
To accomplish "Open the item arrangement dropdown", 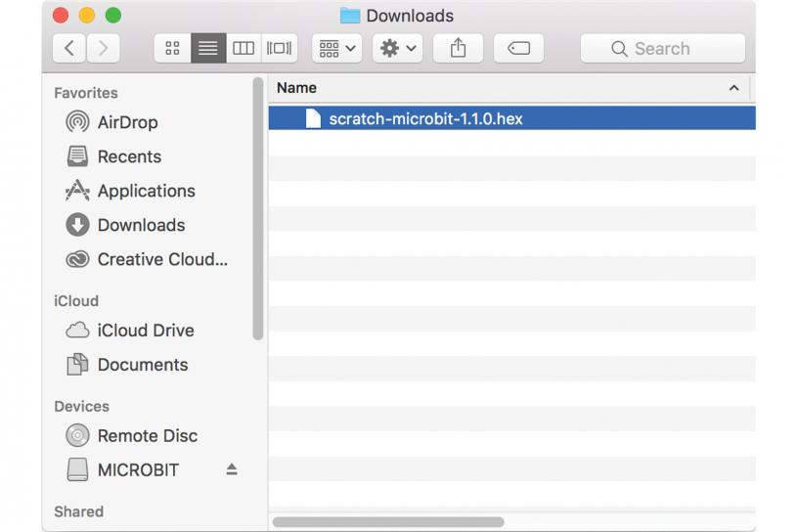I will tap(337, 48).
